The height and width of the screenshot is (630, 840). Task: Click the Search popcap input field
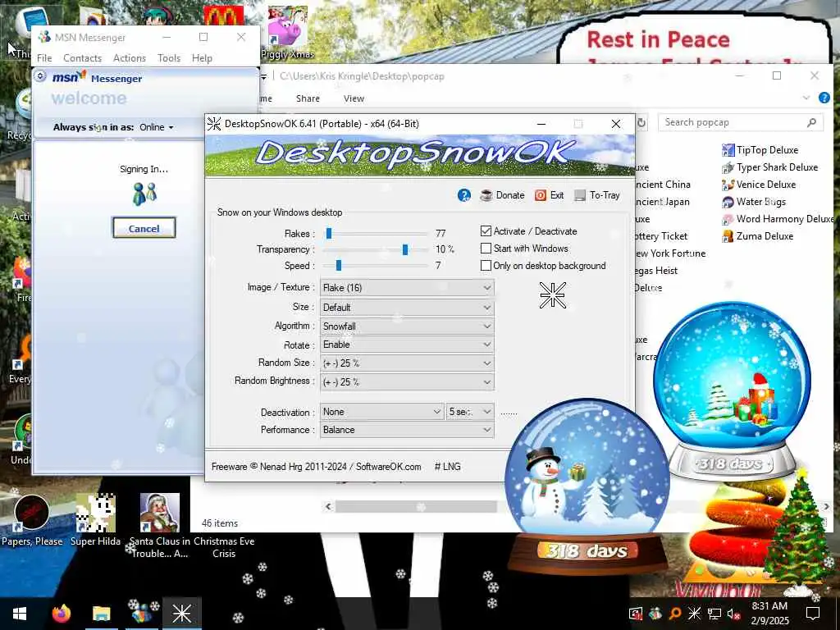741,123
